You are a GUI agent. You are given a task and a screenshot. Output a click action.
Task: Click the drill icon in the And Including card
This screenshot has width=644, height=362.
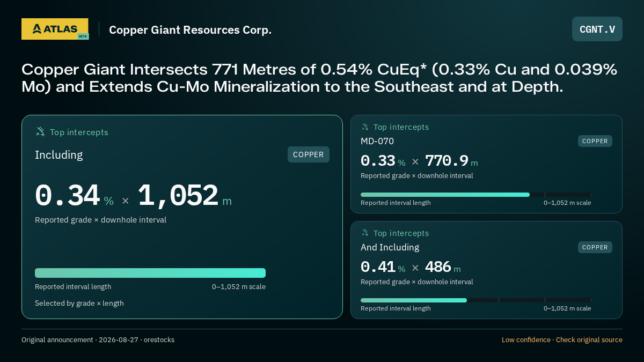click(x=365, y=233)
